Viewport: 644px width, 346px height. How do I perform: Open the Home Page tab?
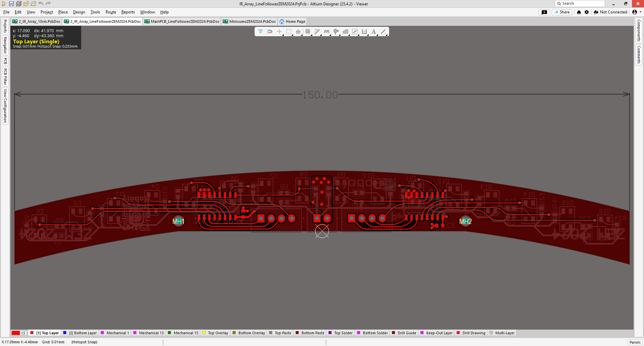292,21
